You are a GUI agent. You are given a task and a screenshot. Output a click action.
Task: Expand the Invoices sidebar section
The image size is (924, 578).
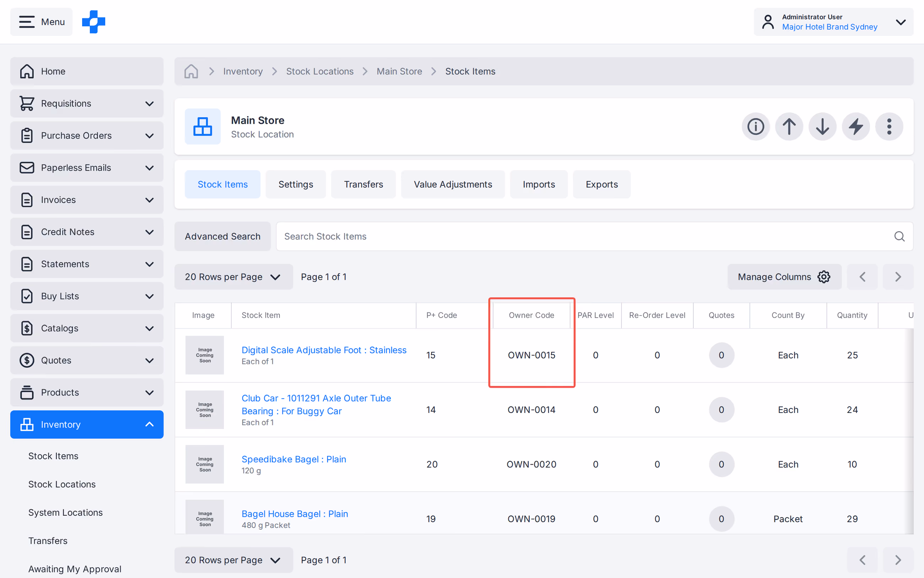(x=87, y=200)
